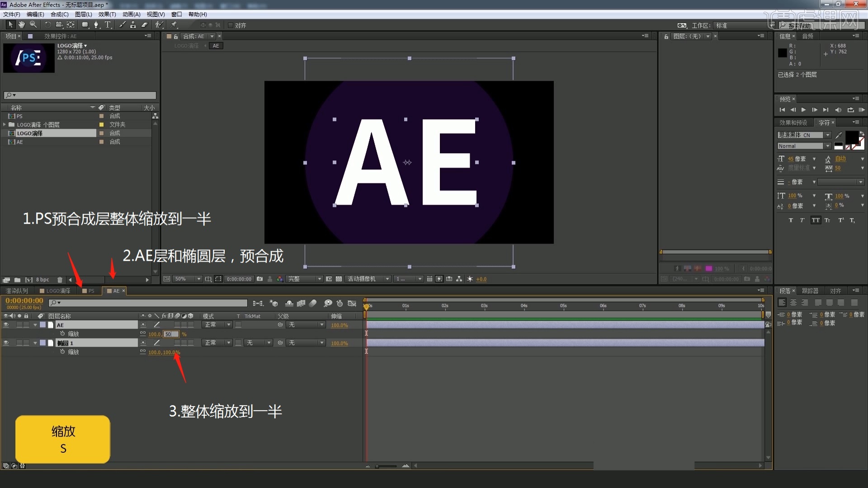Open the 活动摄像机 camera view dropdown
Screen dimensions: 868x488
(368, 279)
